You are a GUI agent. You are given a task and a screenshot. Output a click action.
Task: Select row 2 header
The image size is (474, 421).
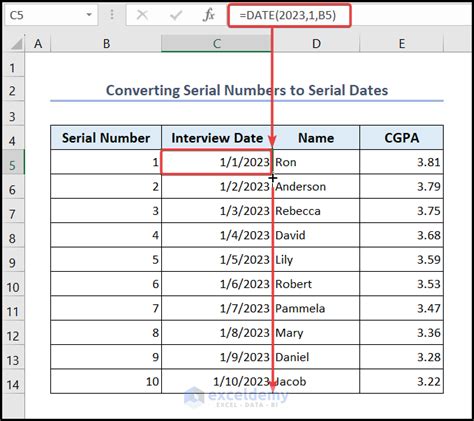click(13, 90)
